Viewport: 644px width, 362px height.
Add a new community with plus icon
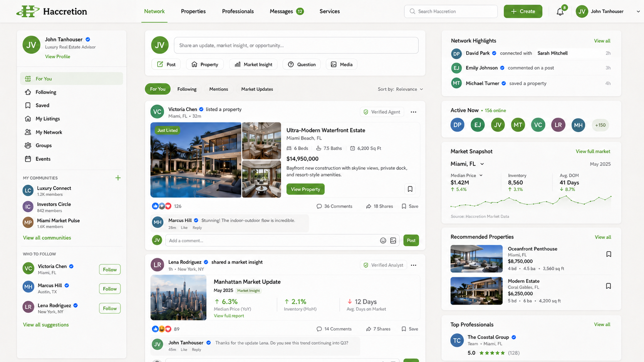118,178
